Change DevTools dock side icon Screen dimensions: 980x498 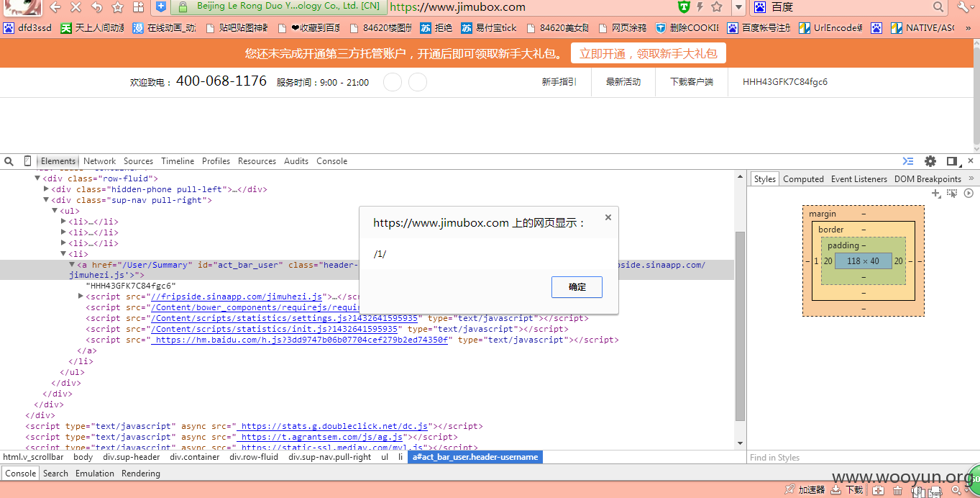click(x=952, y=161)
